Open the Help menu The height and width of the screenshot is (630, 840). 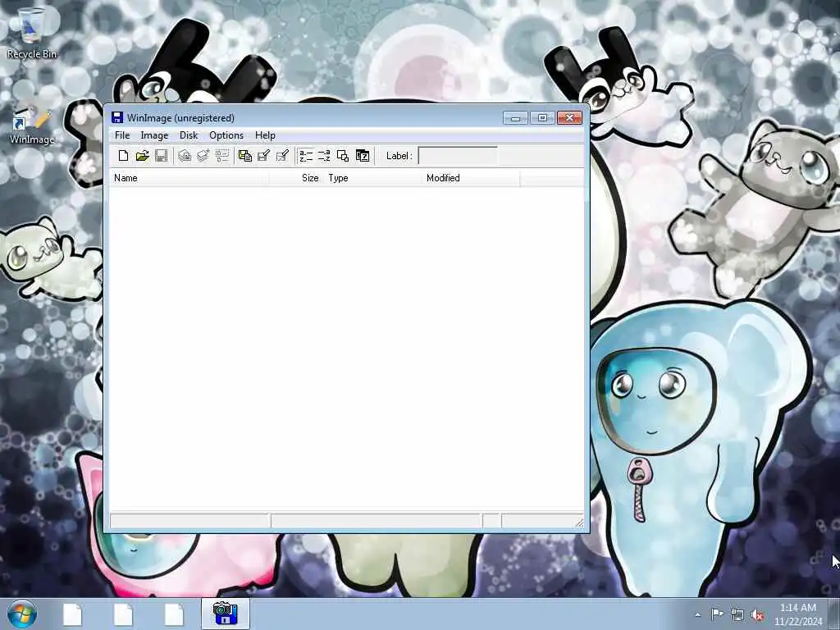click(265, 135)
